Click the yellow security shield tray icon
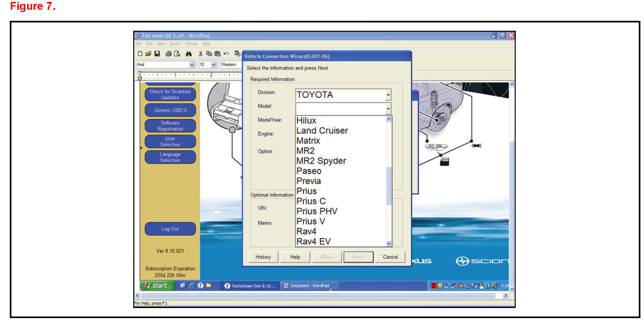 pos(440,286)
